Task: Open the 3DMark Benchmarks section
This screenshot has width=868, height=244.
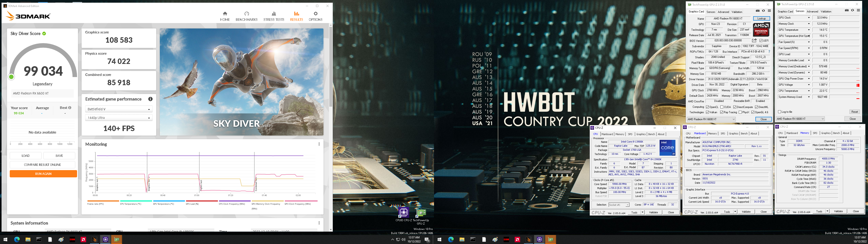Action: (247, 16)
